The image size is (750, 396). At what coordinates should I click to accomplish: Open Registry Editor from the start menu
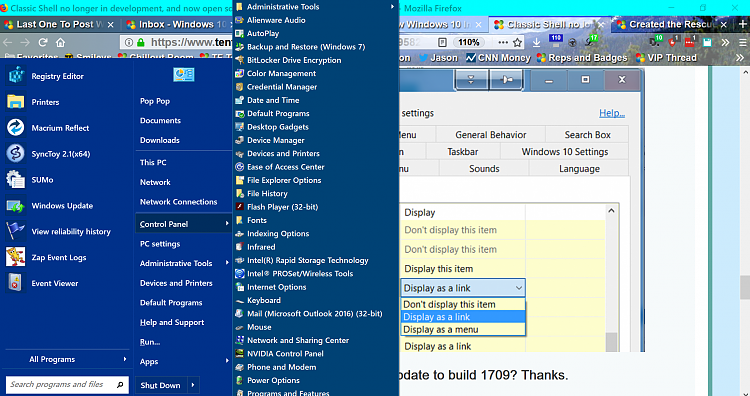click(57, 76)
